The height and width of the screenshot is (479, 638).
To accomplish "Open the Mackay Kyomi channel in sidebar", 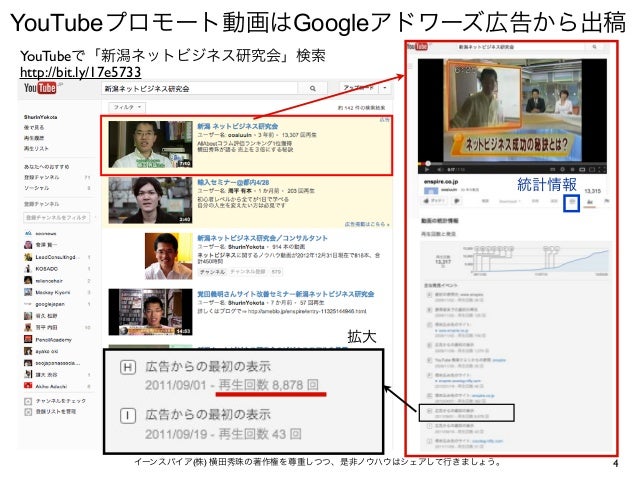I will (x=52, y=292).
